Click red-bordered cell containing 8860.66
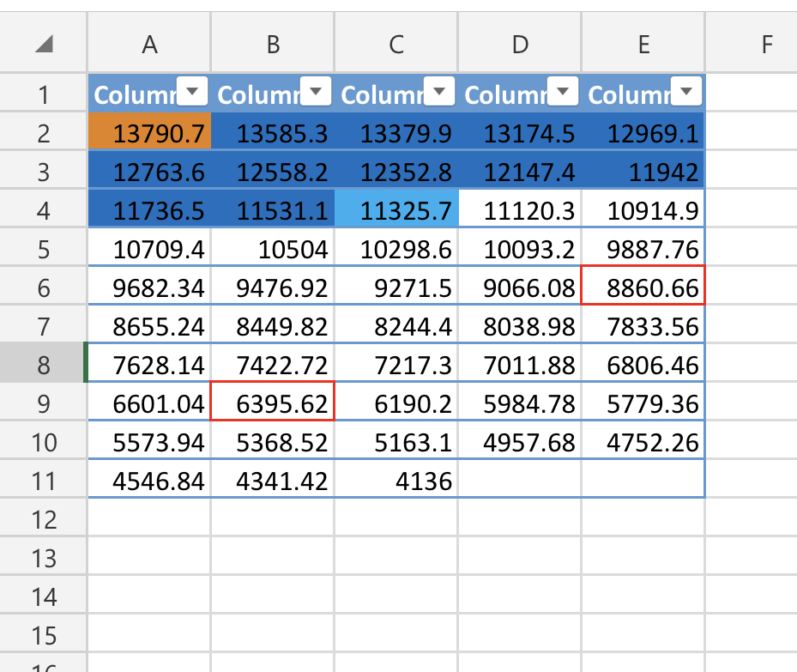797x672 pixels. pyautogui.click(x=643, y=286)
